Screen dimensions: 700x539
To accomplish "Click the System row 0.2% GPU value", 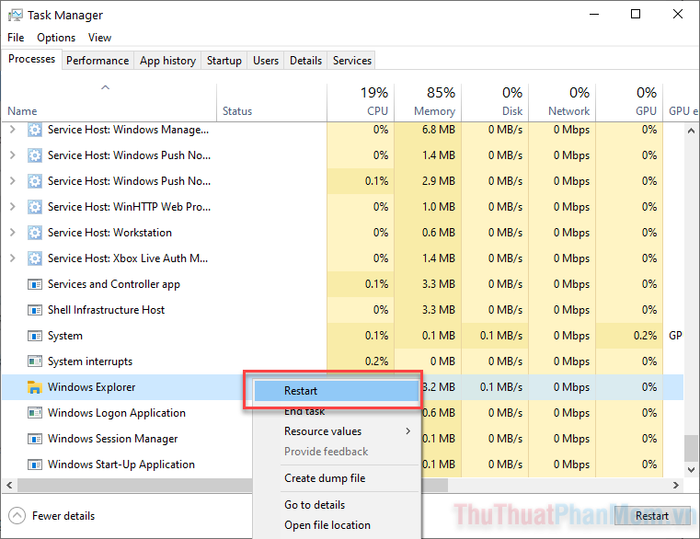I will pos(645,335).
